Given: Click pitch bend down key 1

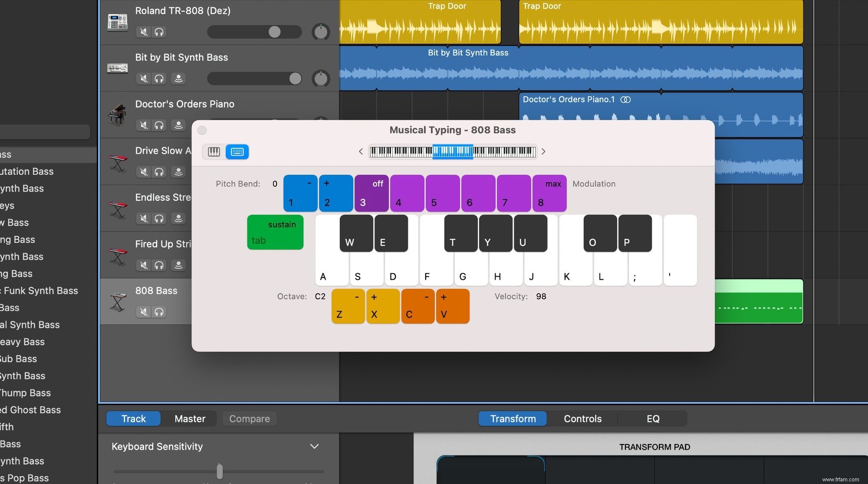Looking at the screenshot, I should pos(300,193).
